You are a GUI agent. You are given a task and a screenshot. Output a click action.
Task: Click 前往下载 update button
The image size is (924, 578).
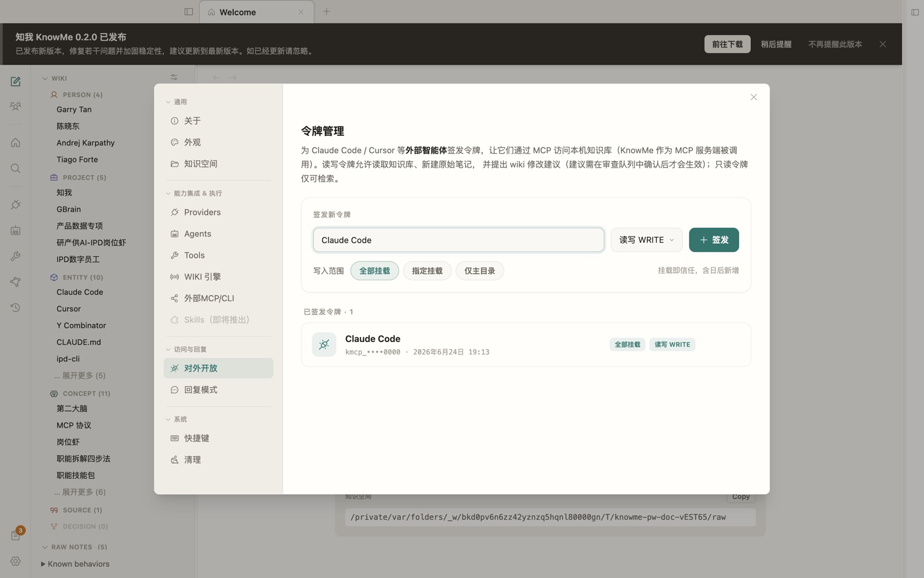(727, 44)
